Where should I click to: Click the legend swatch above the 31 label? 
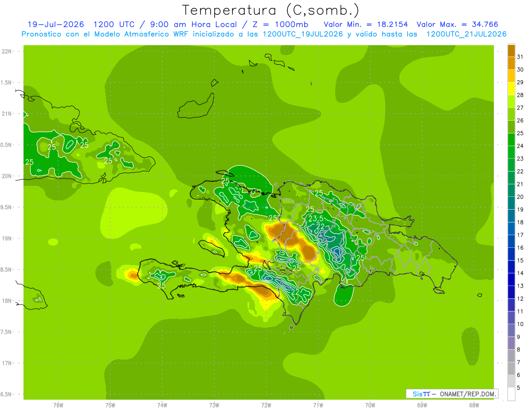(511, 51)
